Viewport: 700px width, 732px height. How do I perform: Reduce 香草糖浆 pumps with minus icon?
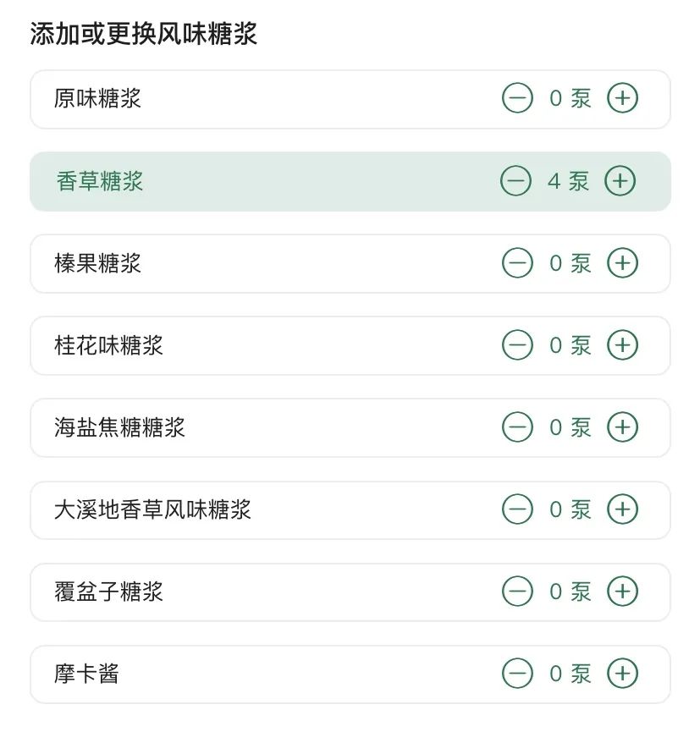coord(515,181)
